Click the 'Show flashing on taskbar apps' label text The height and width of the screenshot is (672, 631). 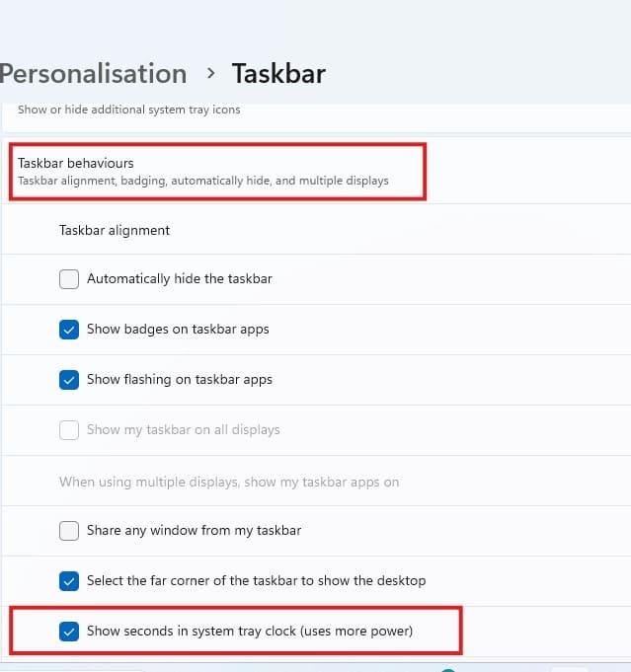180,380
